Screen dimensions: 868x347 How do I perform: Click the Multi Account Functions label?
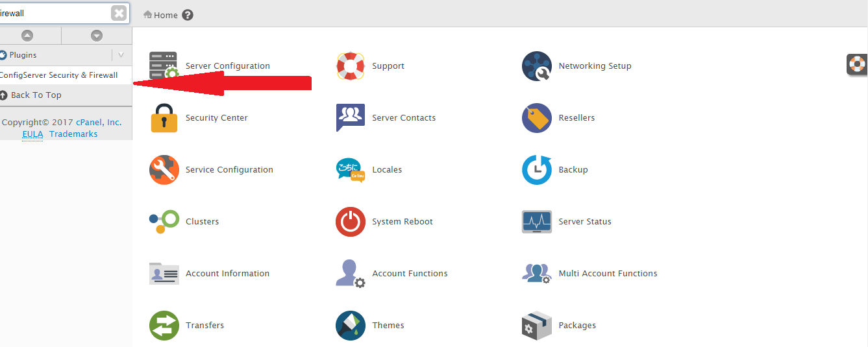pyautogui.click(x=608, y=274)
